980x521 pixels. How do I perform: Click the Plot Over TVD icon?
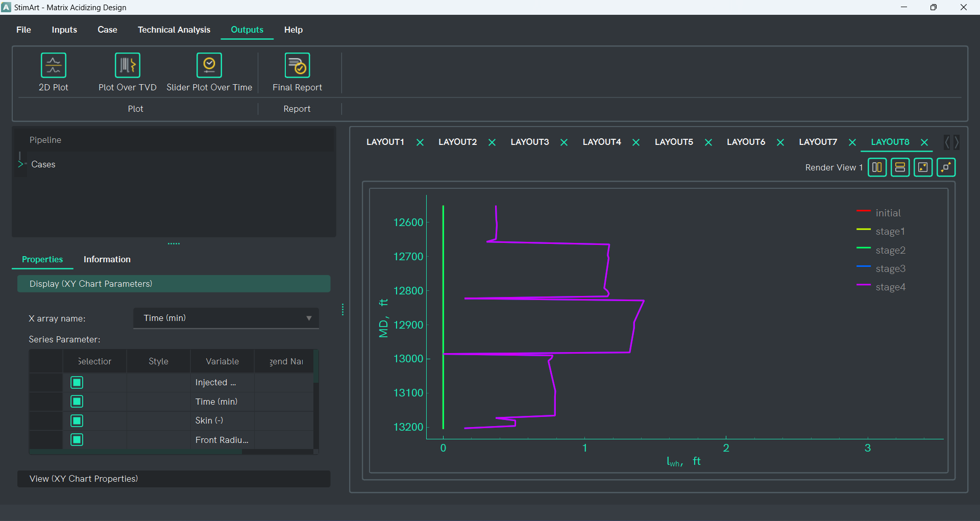[x=127, y=66]
